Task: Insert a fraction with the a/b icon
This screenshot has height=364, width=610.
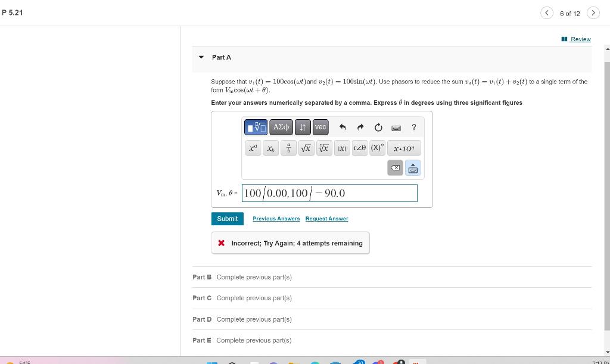Action: pos(288,148)
